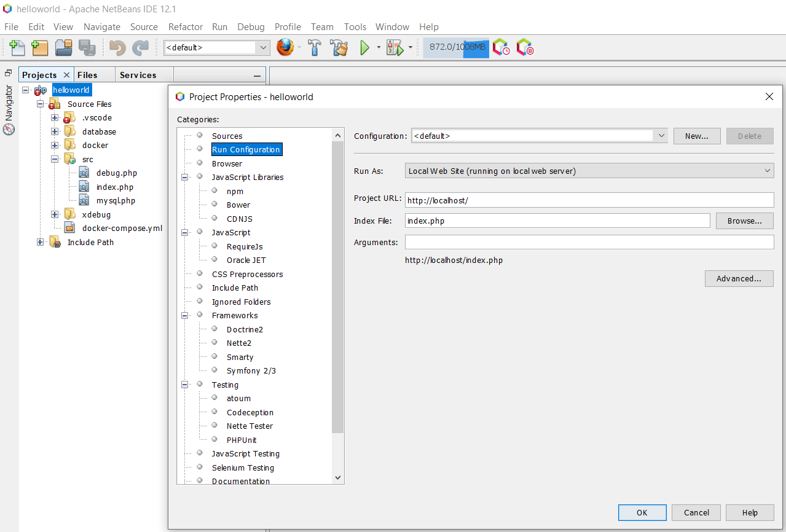Click the debug.php file icon
The width and height of the screenshot is (786, 532).
pyautogui.click(x=84, y=173)
